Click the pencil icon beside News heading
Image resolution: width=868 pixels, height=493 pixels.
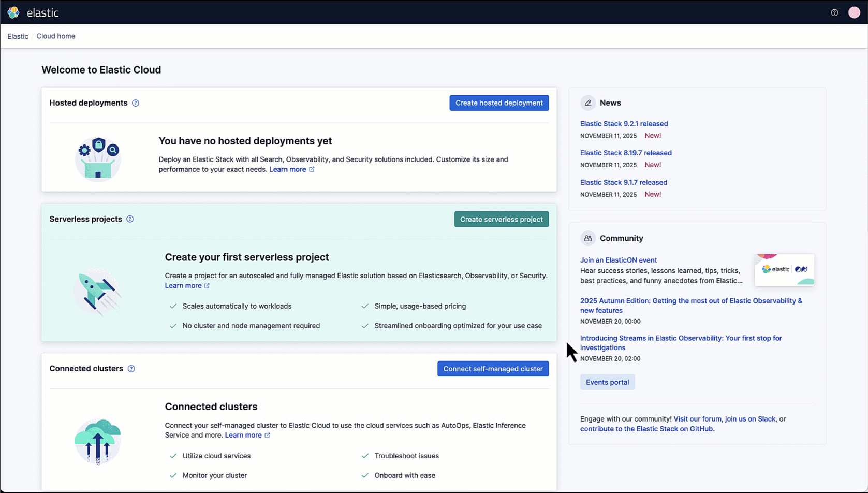coord(587,103)
